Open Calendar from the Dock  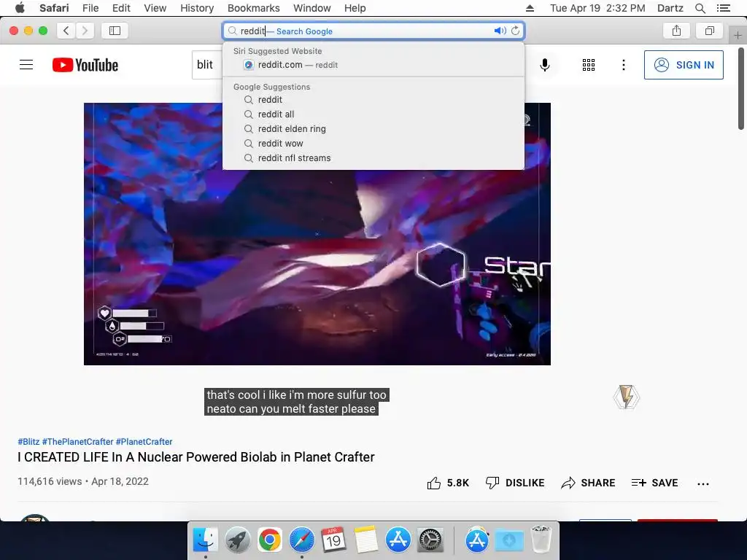point(333,540)
